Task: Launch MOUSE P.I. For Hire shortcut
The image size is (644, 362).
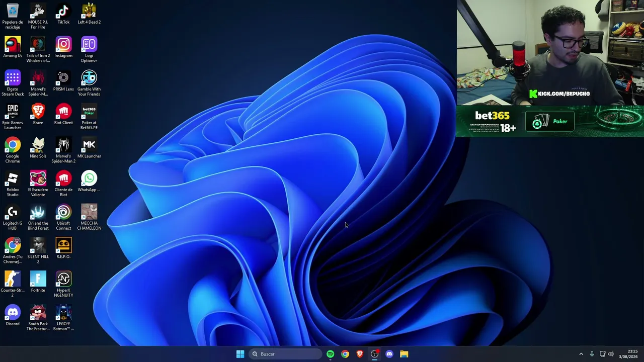Action: (x=38, y=16)
